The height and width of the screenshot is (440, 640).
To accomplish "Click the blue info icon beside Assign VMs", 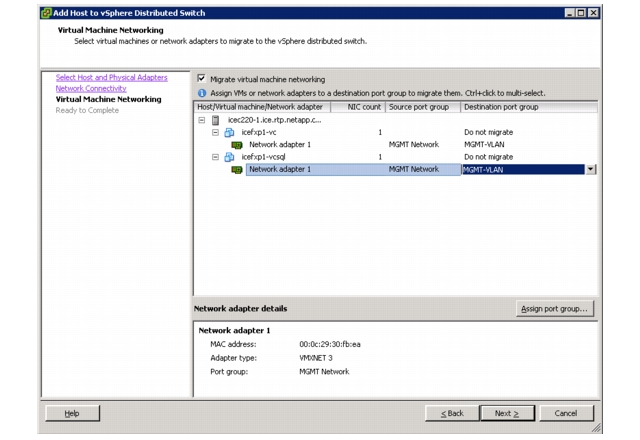I will click(202, 93).
